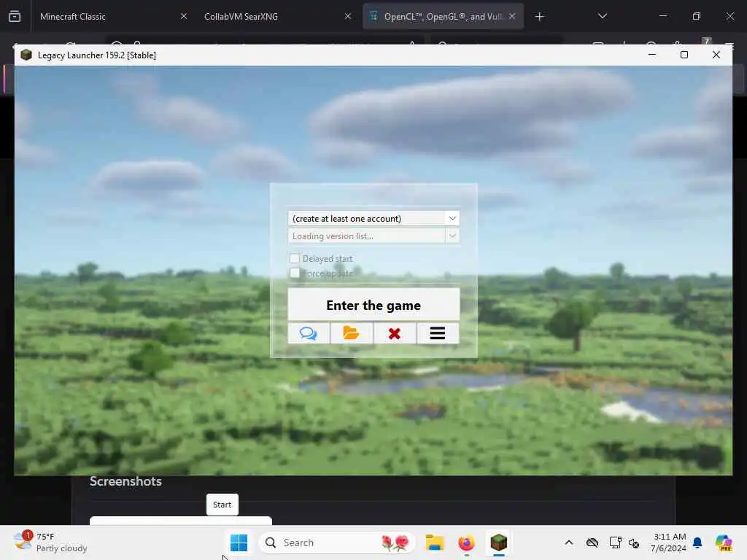The width and height of the screenshot is (747, 560).
Task: Open File Explorer from the taskbar
Action: pos(435,542)
